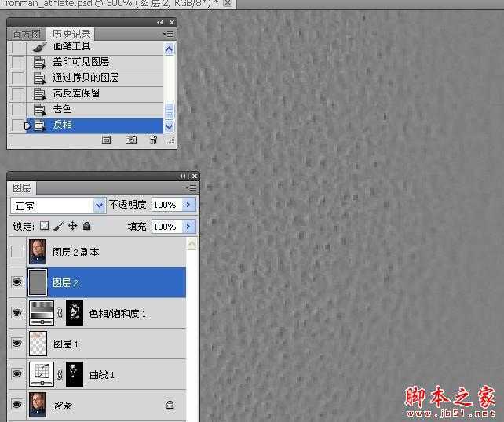
Task: Open the 填充 slider arrow
Action: (188, 227)
